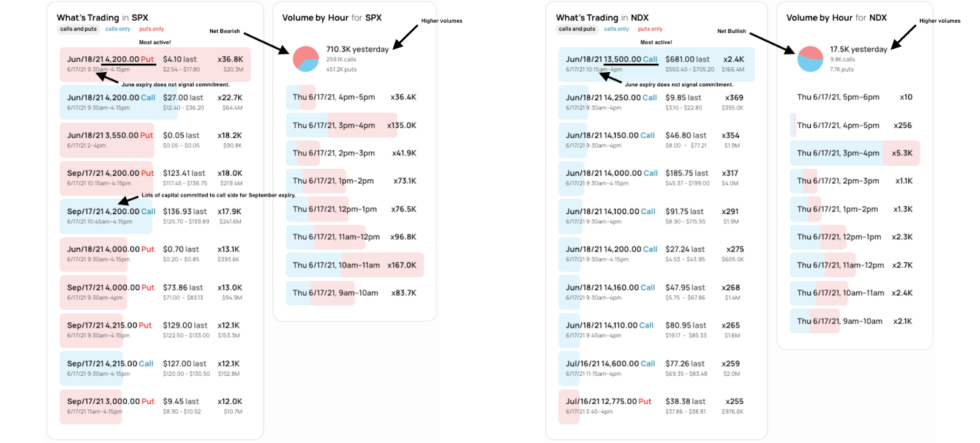The width and height of the screenshot is (980, 443).
Task: Open Jun/18/21 4,200.00 Put row
Action: 155,64
